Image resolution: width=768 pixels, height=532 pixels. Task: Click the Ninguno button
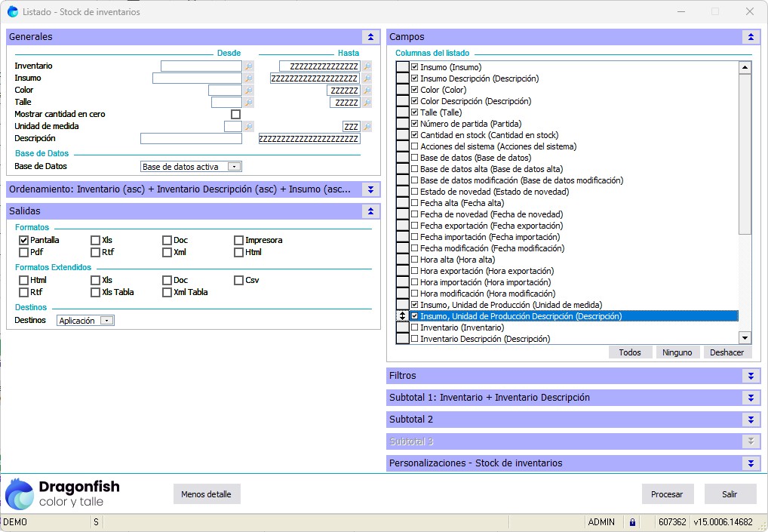677,352
